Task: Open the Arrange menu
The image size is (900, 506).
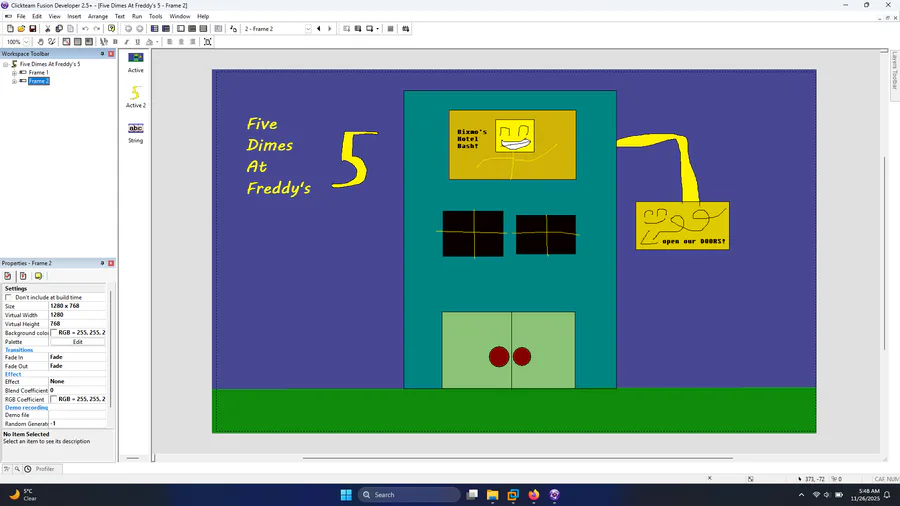Action: click(98, 16)
